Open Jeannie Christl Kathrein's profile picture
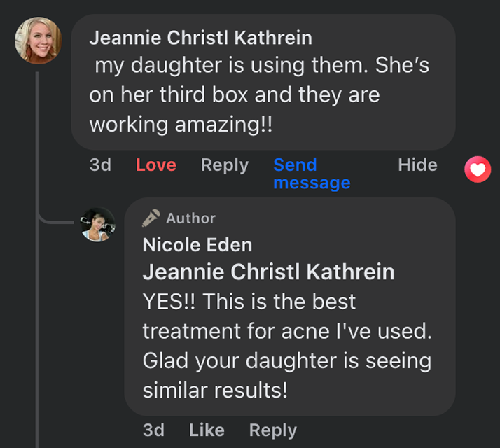This screenshot has width=500, height=448. point(38,40)
